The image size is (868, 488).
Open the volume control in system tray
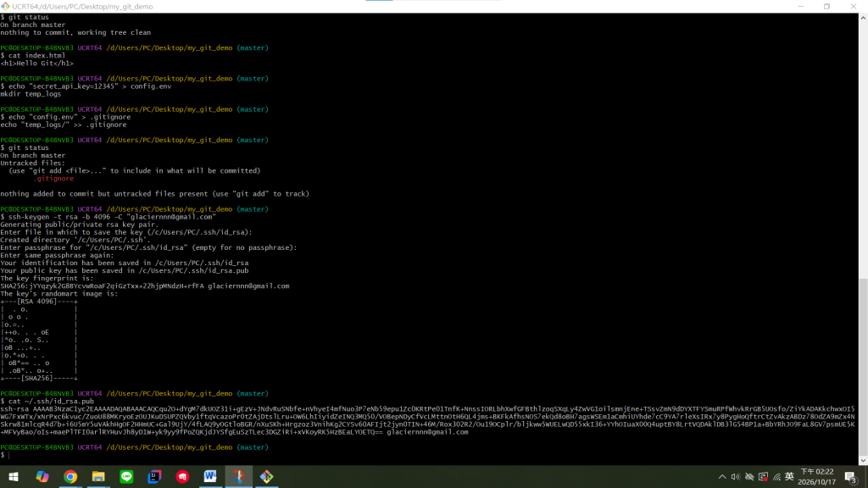point(735,477)
